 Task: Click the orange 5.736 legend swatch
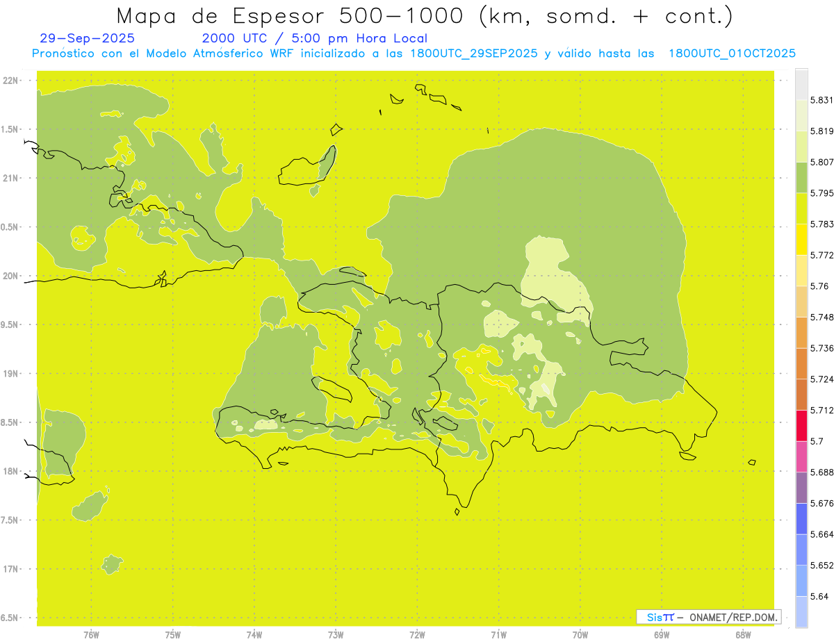[801, 333]
